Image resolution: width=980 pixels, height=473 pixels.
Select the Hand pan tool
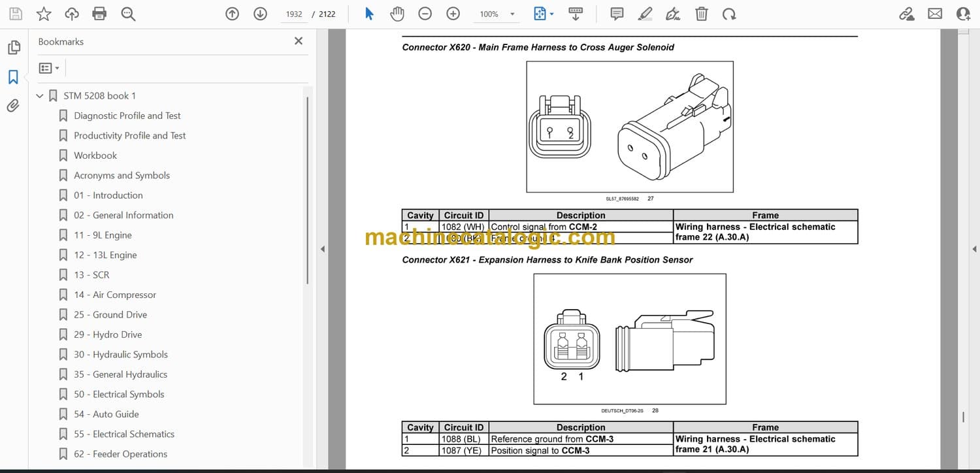click(x=397, y=14)
